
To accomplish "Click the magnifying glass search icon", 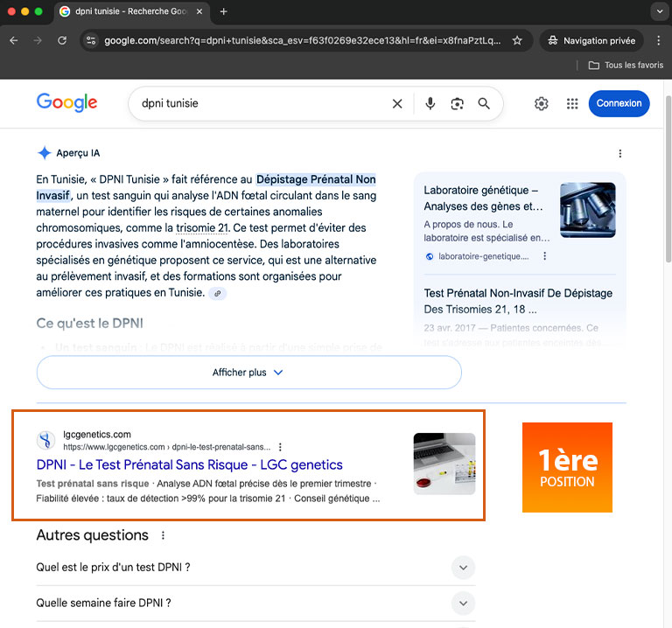I will (x=484, y=104).
